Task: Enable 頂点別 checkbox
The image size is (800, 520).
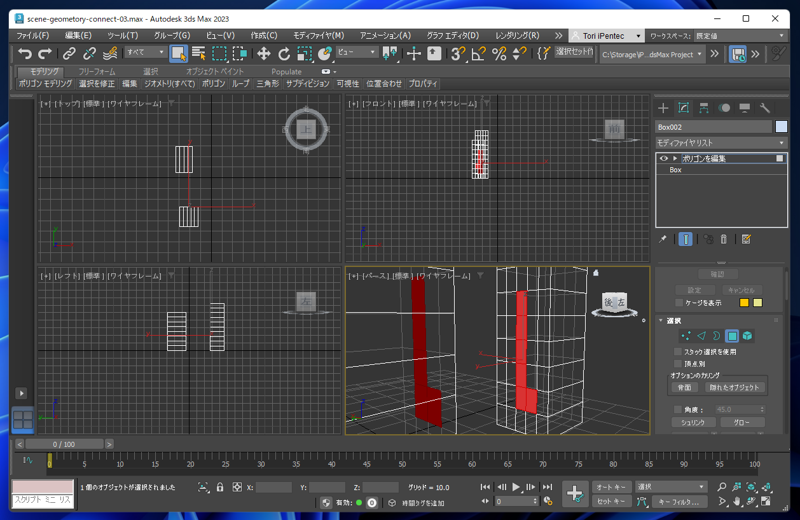Action: 678,363
